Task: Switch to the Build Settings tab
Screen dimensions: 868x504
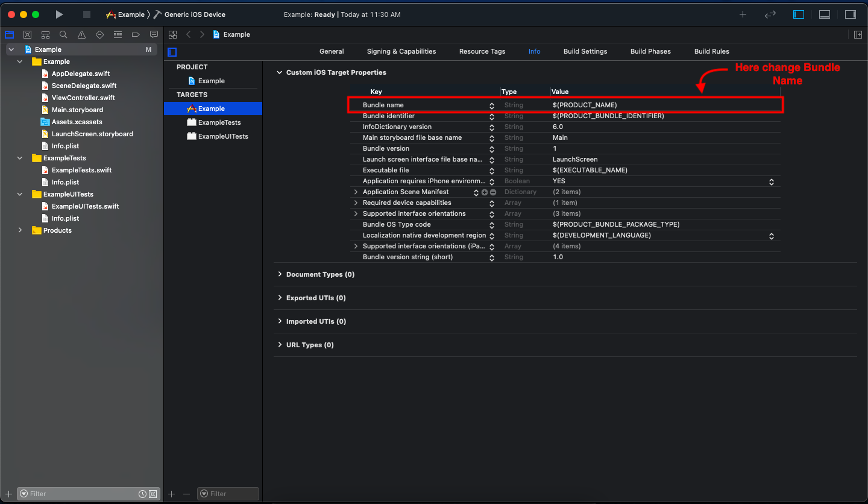Action: point(585,51)
